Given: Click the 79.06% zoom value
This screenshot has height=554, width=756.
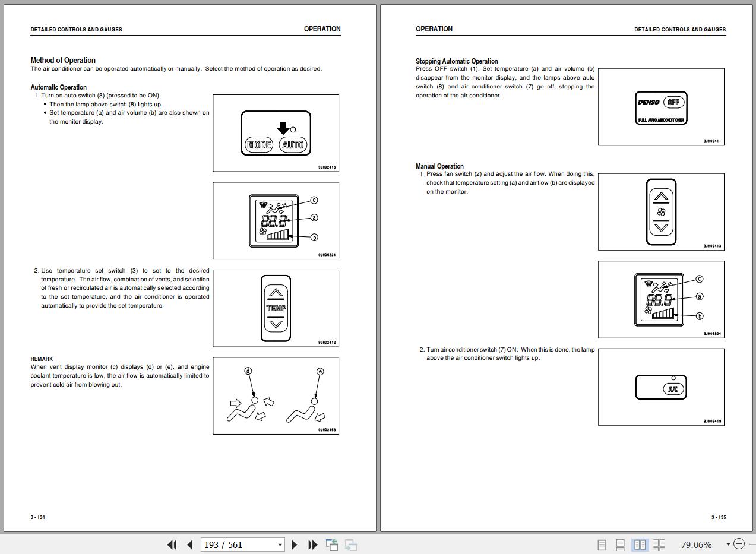Looking at the screenshot, I should 696,544.
